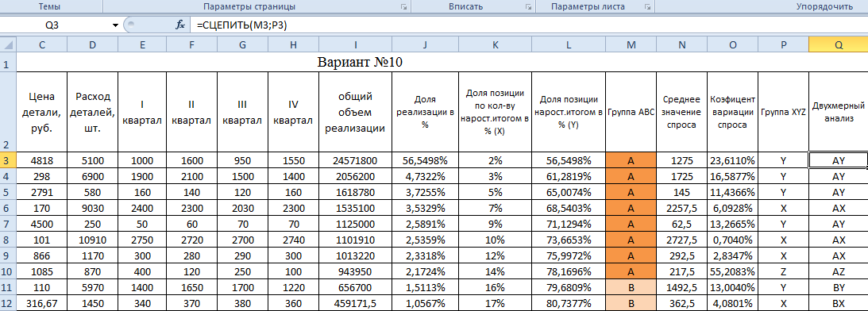The image size is (868, 311).
Task: Select column K header
Action: (496, 45)
